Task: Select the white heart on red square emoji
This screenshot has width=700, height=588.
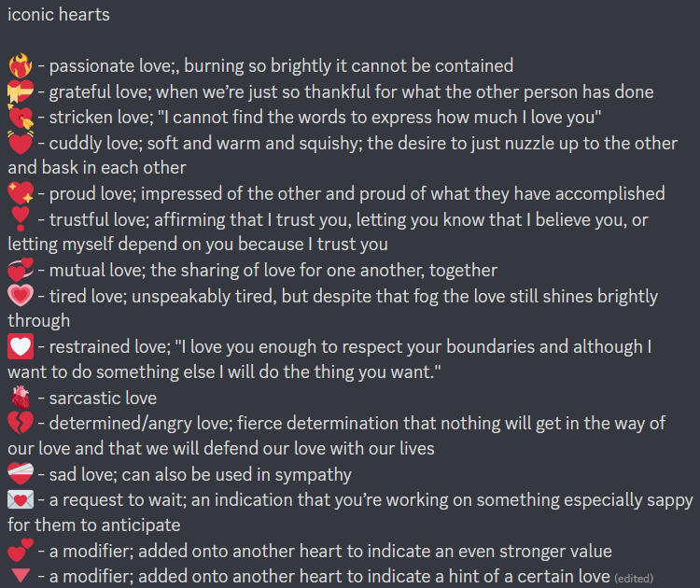Action: pos(21,347)
